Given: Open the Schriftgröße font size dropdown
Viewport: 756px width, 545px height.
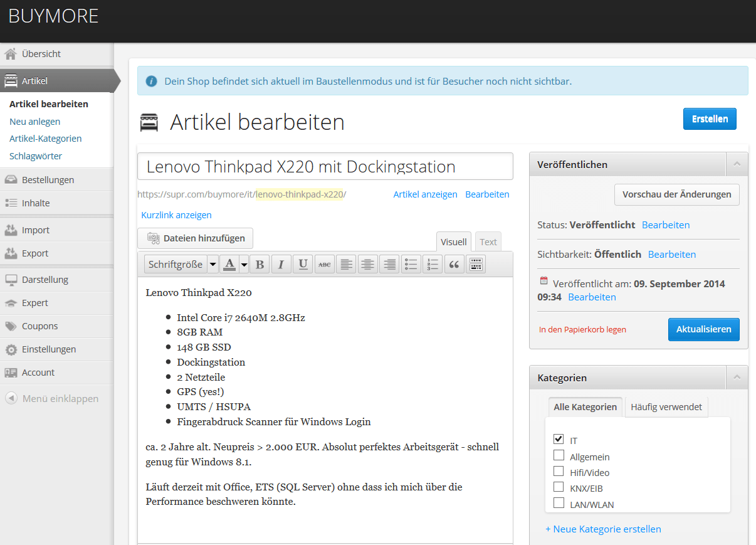Looking at the screenshot, I should [x=181, y=265].
